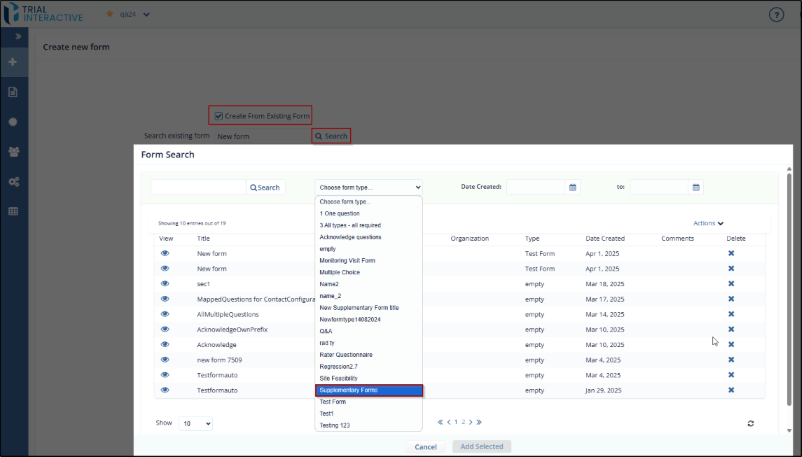Open the Date Created calendar picker
Screen dimensions: 802x457
click(573, 187)
